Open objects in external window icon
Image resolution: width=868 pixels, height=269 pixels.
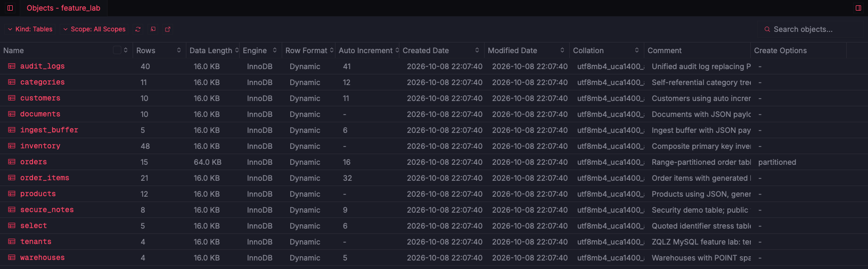click(x=168, y=29)
